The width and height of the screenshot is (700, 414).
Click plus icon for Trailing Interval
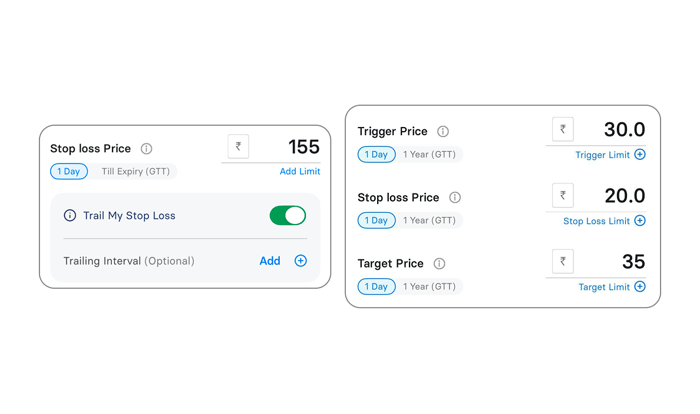click(x=300, y=261)
